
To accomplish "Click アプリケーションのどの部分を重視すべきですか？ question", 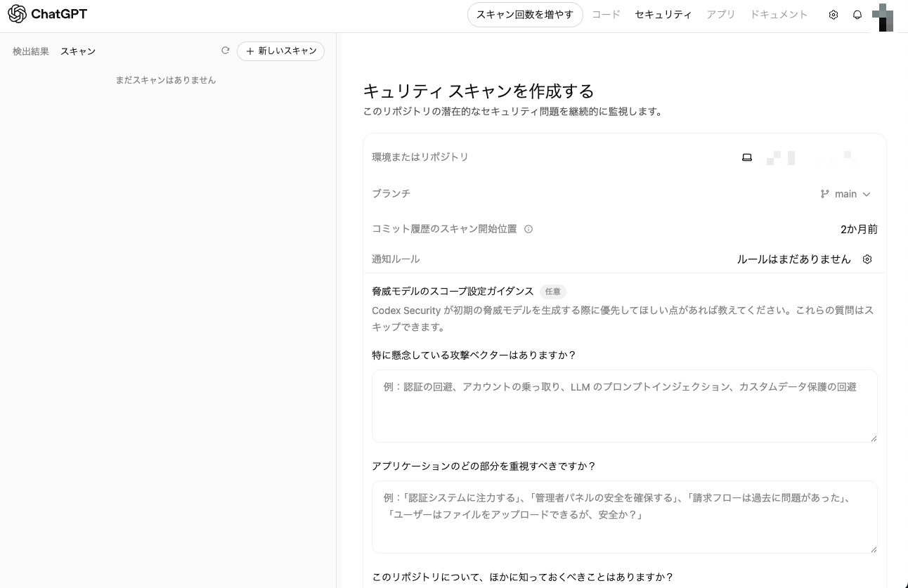I will tap(484, 466).
